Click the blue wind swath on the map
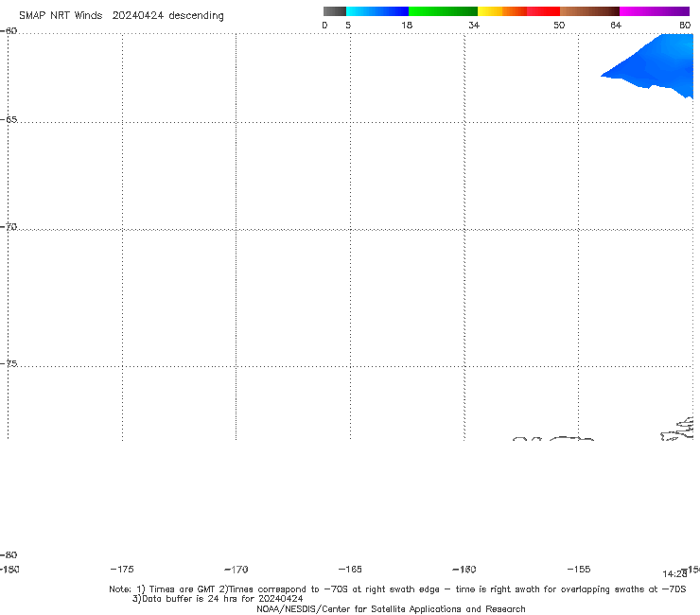The height and width of the screenshot is (615, 700). click(658, 64)
